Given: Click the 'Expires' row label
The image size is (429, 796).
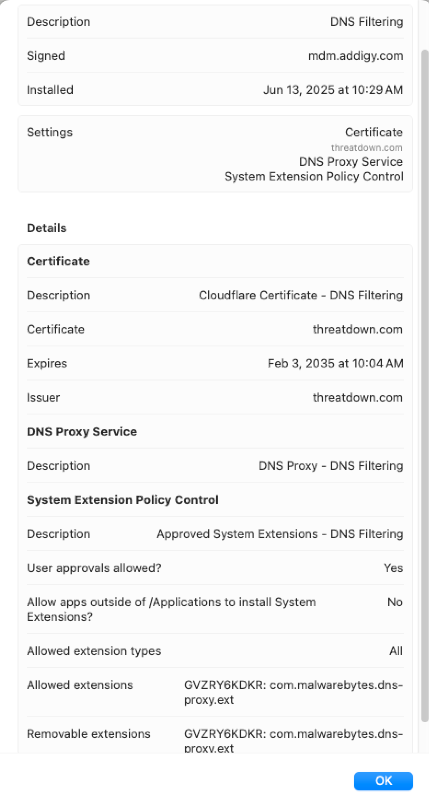Looking at the screenshot, I should 47,363.
